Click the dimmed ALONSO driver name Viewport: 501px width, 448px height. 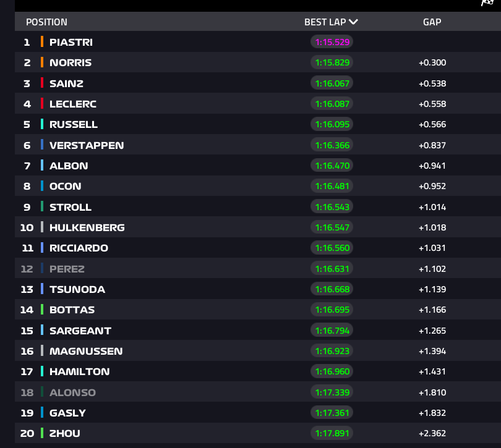coord(72,392)
